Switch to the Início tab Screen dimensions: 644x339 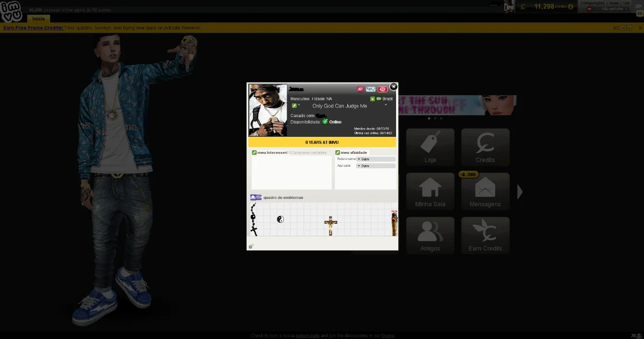point(39,19)
